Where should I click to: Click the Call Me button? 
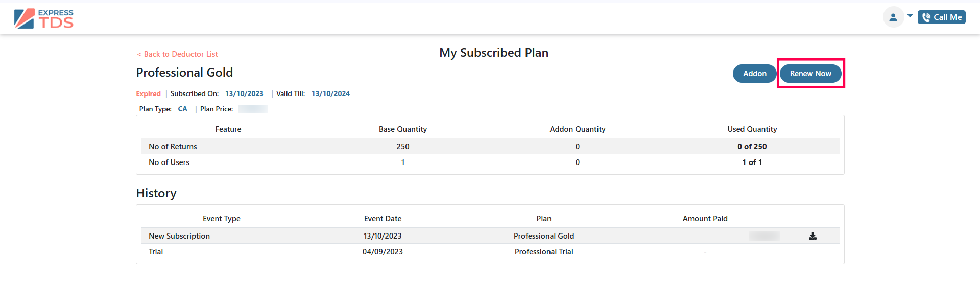(x=942, y=17)
